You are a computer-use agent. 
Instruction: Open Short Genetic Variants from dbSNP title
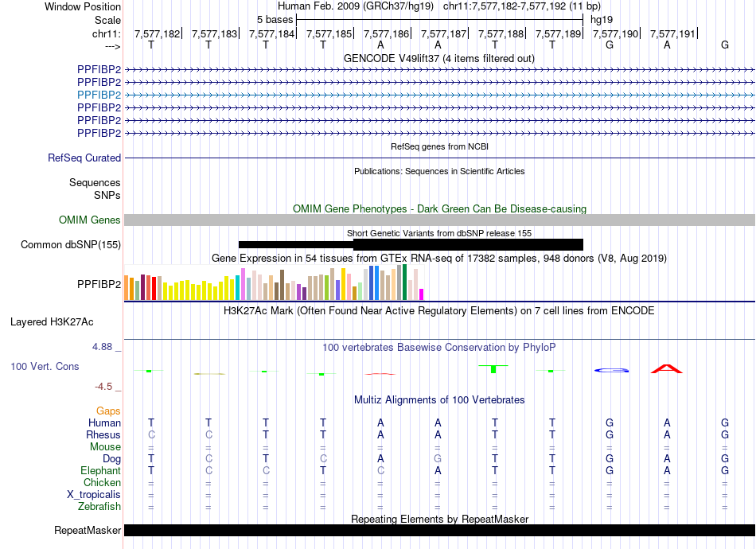[439, 233]
